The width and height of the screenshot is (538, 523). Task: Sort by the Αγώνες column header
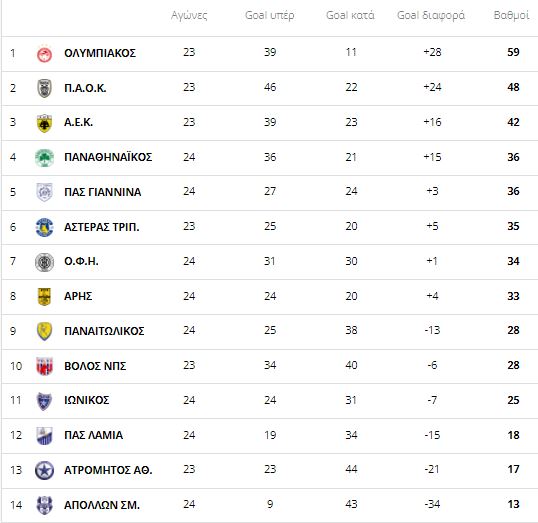(189, 15)
